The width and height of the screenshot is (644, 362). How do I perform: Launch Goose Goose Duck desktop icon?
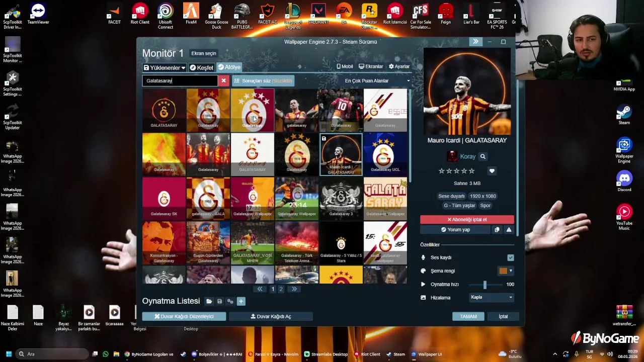[x=216, y=16]
